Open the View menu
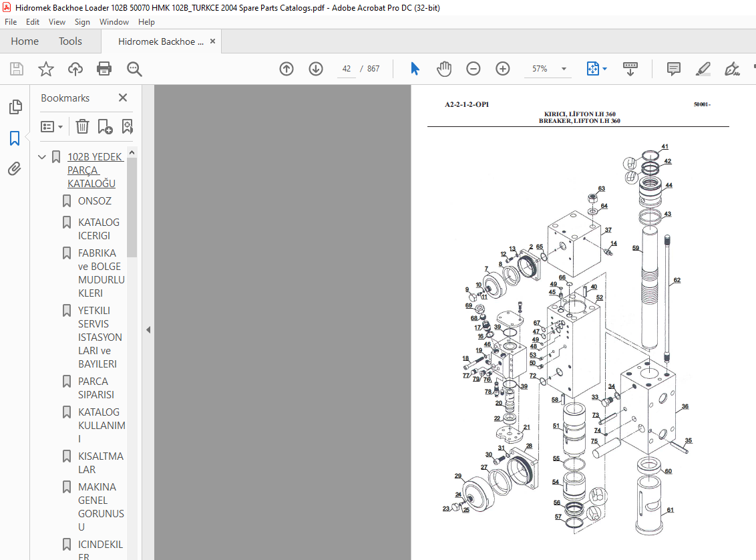 (57, 21)
